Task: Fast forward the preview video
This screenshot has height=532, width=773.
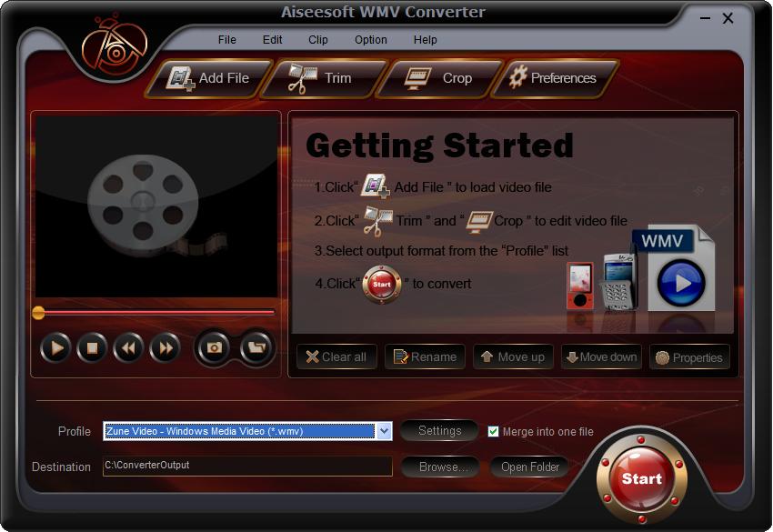Action: tap(165, 347)
